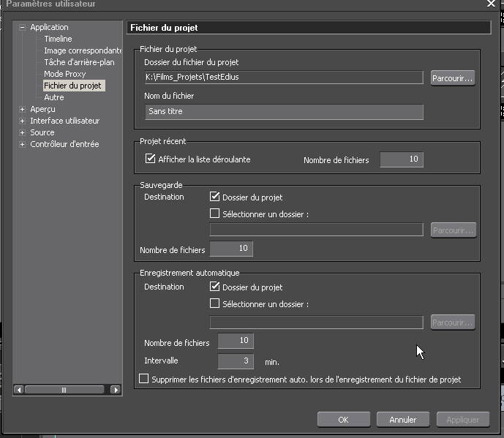The width and height of the screenshot is (504, 438).
Task: Enable Supprimer les fichiers d'enregistrement auto checkbox
Action: point(144,380)
